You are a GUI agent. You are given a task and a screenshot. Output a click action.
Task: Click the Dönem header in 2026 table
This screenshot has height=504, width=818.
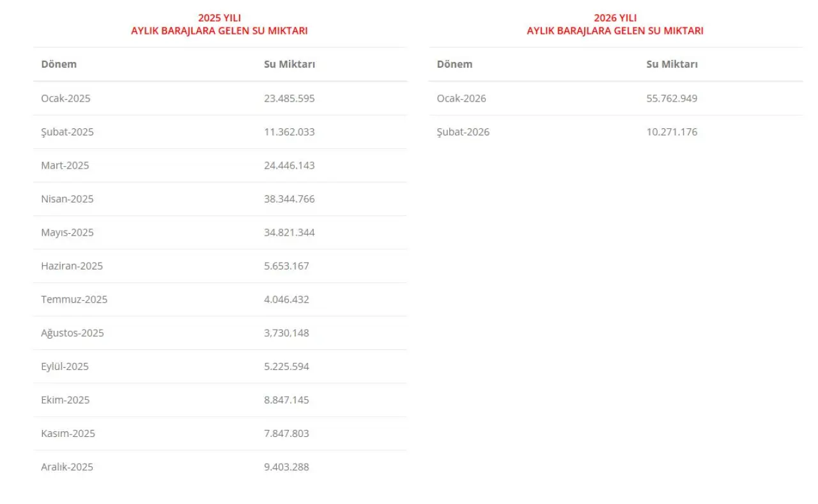click(x=454, y=64)
